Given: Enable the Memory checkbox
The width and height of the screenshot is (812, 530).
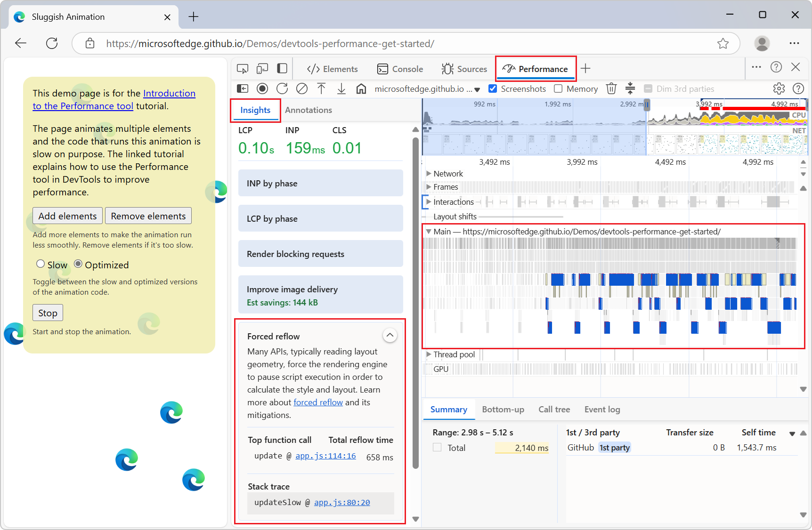Looking at the screenshot, I should tap(558, 88).
